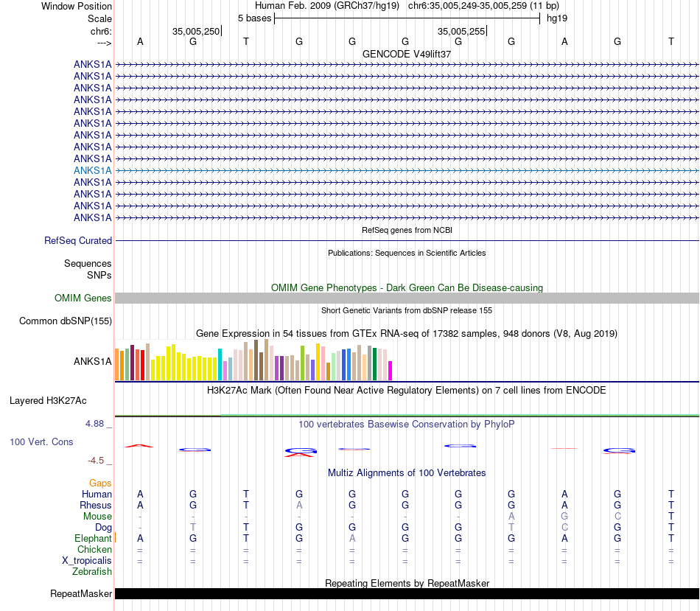Select the Mouse alignment row label

tap(97, 517)
